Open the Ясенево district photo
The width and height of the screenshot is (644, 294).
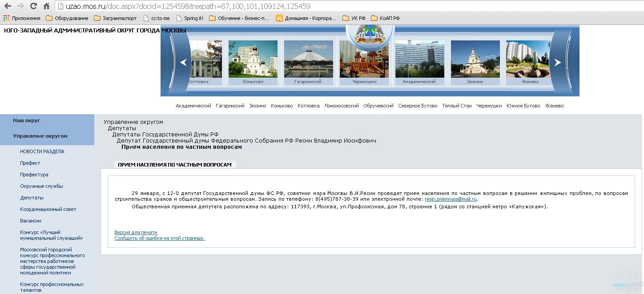528,59
